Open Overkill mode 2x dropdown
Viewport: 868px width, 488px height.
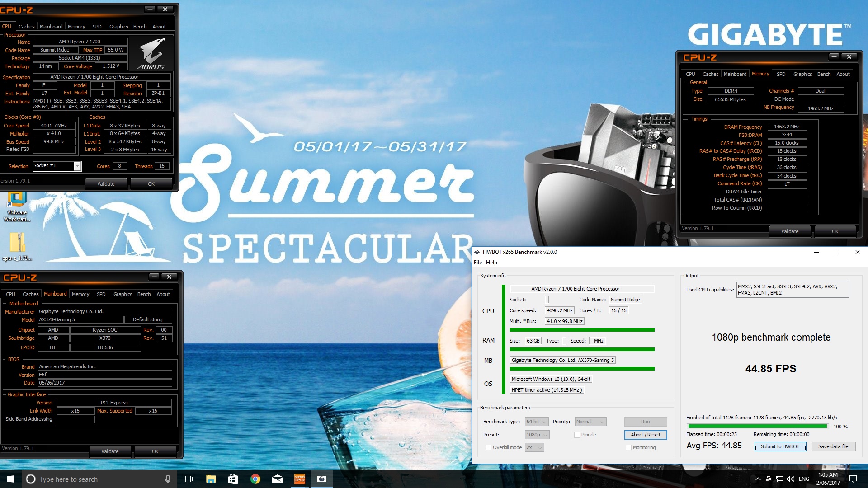tap(534, 447)
